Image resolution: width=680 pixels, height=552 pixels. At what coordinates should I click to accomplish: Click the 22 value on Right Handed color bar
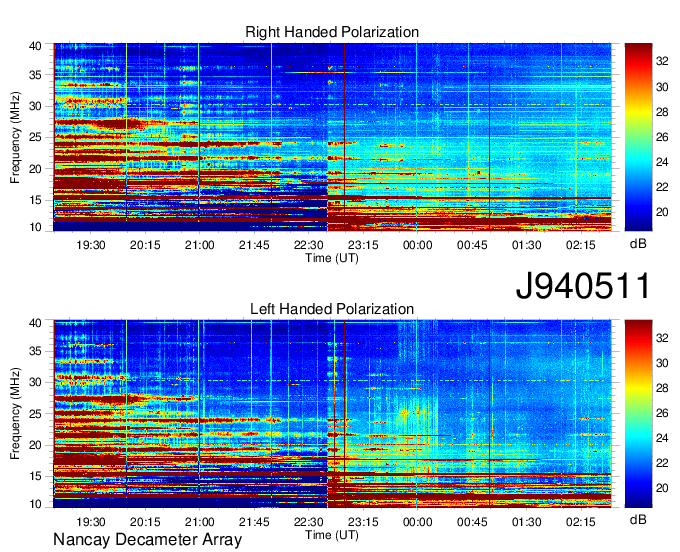point(662,187)
